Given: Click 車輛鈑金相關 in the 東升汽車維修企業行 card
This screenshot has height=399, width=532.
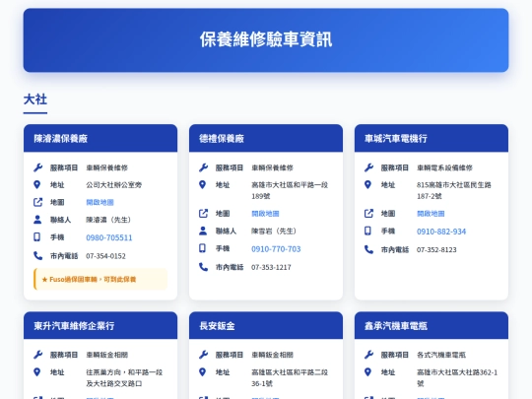Looking at the screenshot, I should point(106,356).
